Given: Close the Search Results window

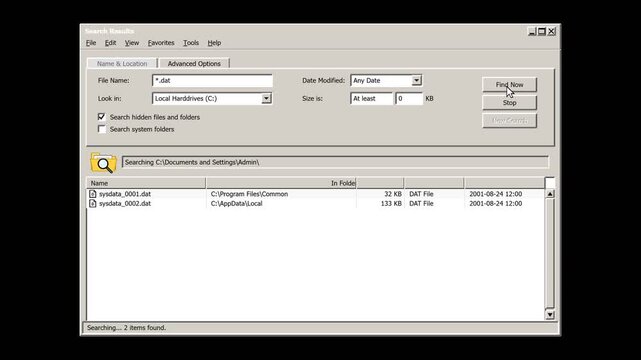Looking at the screenshot, I should tap(551, 31).
